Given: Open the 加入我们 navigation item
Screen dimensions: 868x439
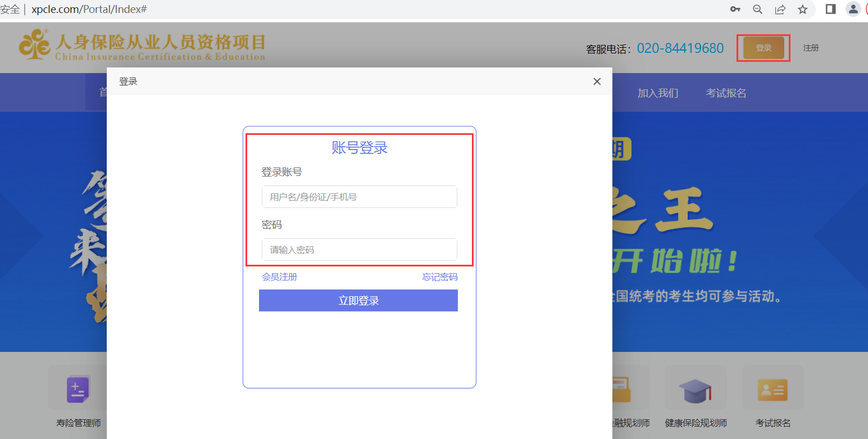Looking at the screenshot, I should click(x=658, y=93).
